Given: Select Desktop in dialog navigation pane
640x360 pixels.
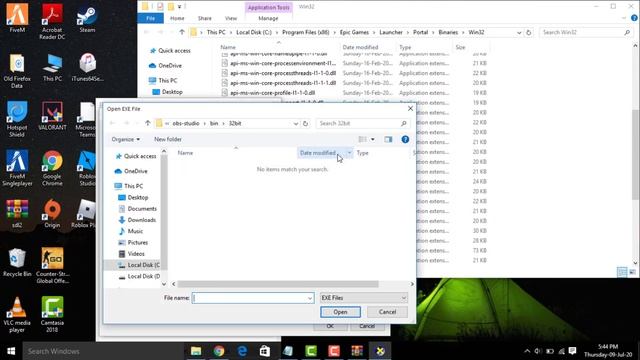Looking at the screenshot, I should [133, 197].
